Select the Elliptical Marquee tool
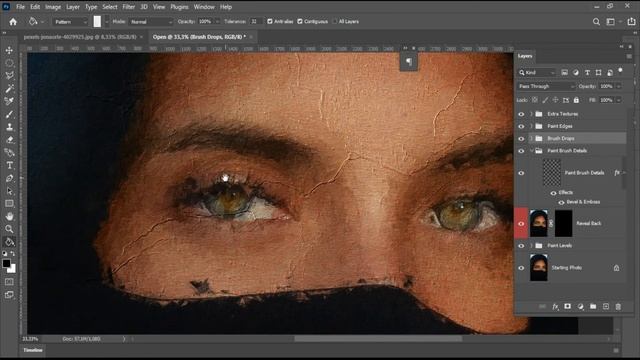640x360 pixels. (x=9, y=63)
